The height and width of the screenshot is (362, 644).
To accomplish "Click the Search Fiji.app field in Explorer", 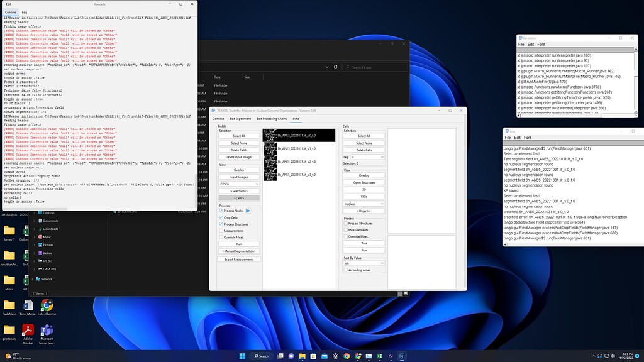I will (375, 67).
